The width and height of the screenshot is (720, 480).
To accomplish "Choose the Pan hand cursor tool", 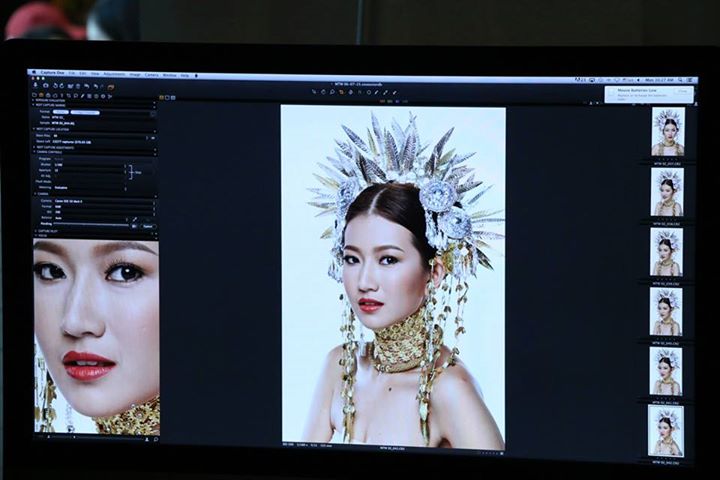I will point(323,92).
